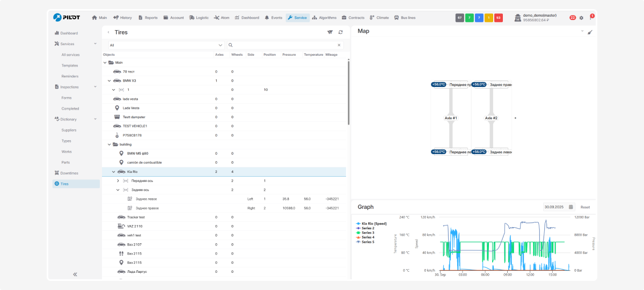Toggle Kia Rio [Speed] series in legend

[x=374, y=223]
